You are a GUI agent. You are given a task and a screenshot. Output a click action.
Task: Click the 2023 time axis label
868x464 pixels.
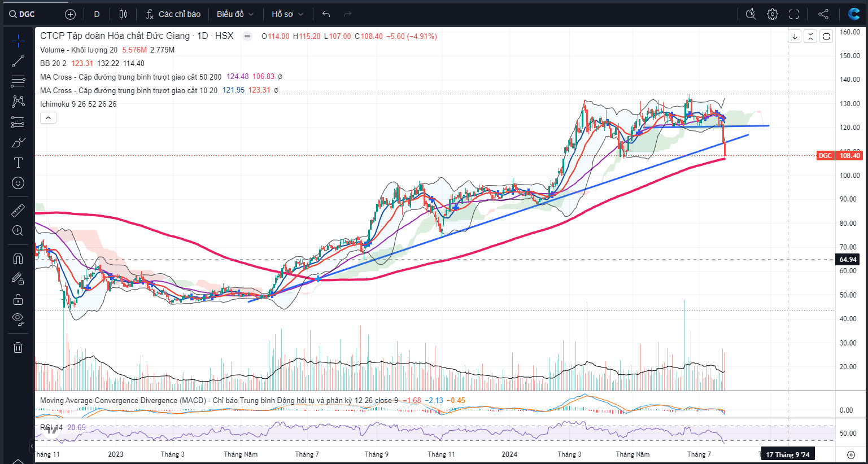(x=116, y=454)
